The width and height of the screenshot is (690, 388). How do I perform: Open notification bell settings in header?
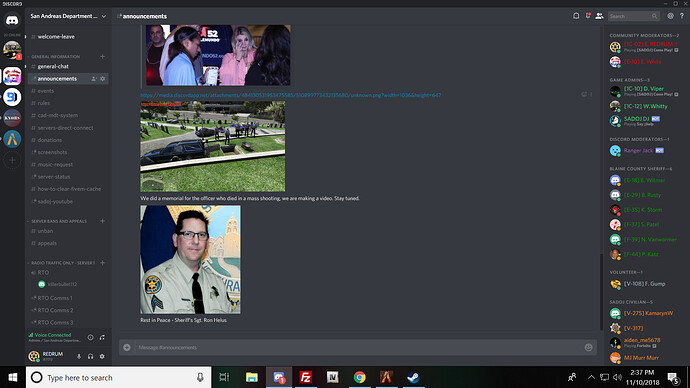point(576,16)
